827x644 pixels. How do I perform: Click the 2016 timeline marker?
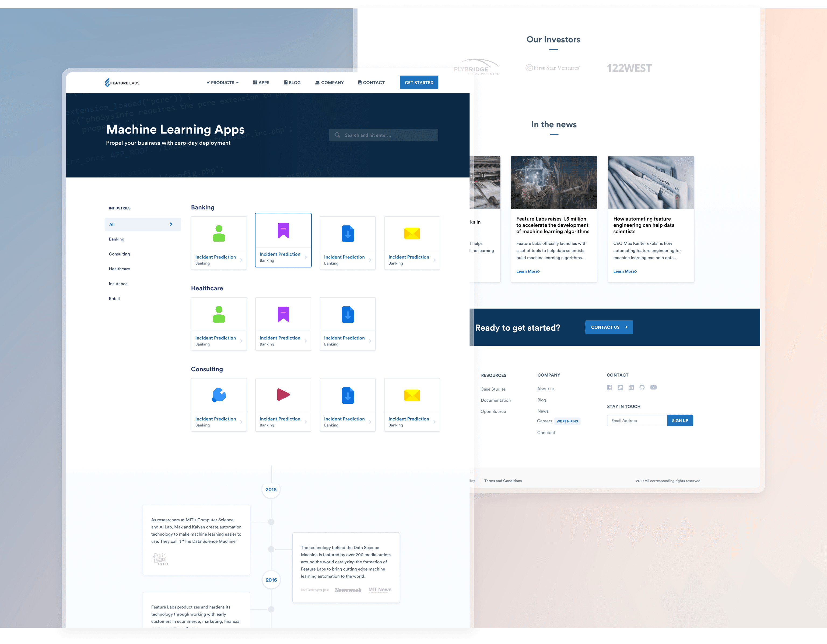click(x=271, y=580)
